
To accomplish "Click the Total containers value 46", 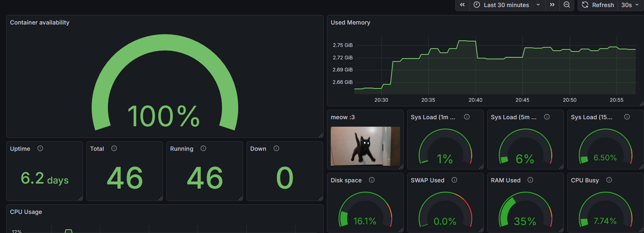I will (x=125, y=178).
